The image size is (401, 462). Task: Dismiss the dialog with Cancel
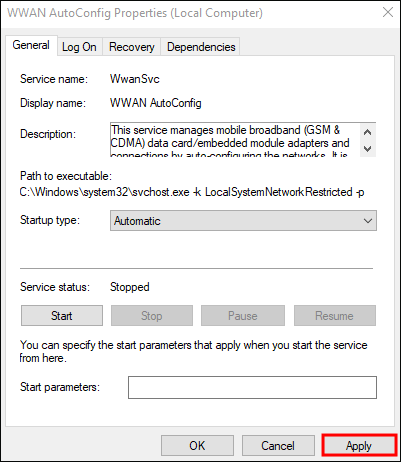point(278,446)
